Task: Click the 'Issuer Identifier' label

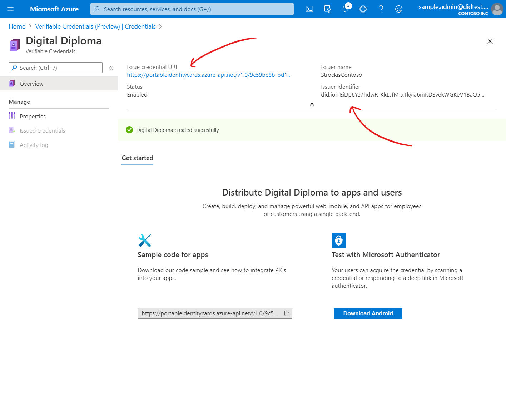Action: coord(341,87)
